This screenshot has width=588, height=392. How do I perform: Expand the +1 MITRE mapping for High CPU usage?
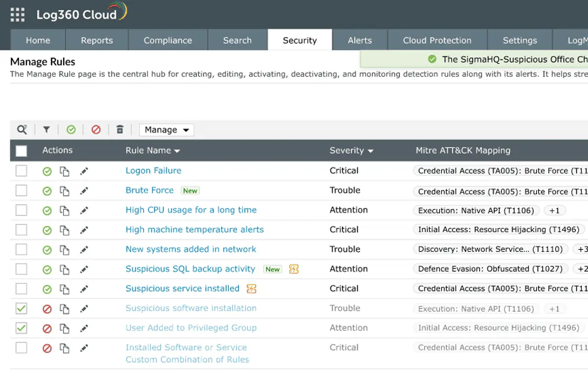[555, 210]
